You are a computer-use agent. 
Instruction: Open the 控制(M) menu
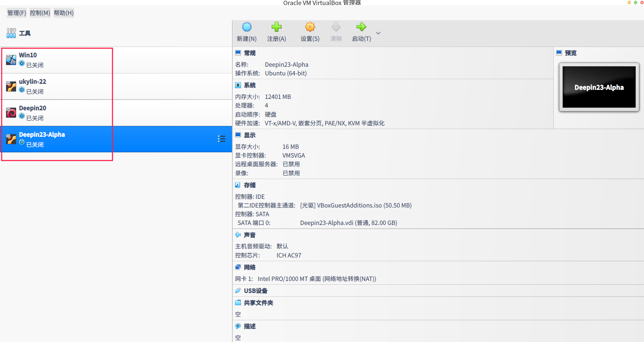coord(39,13)
